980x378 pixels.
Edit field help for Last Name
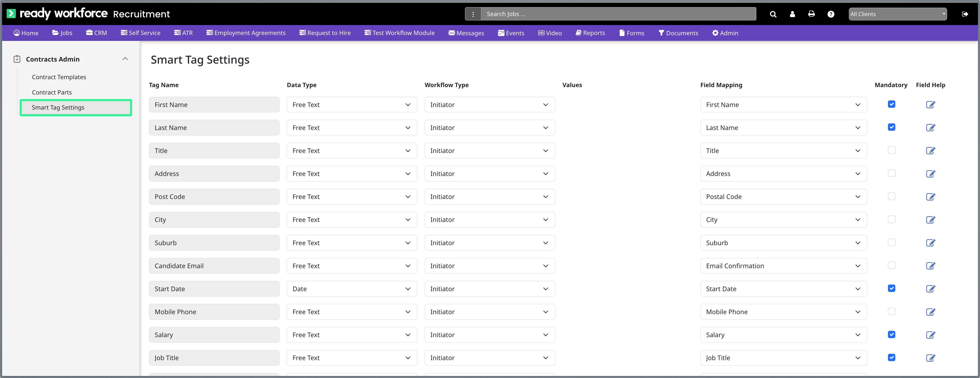931,128
